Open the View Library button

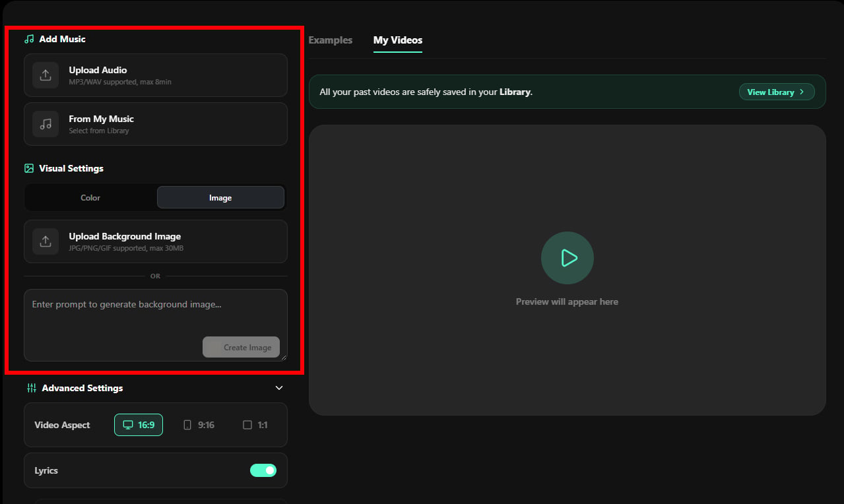[777, 92]
